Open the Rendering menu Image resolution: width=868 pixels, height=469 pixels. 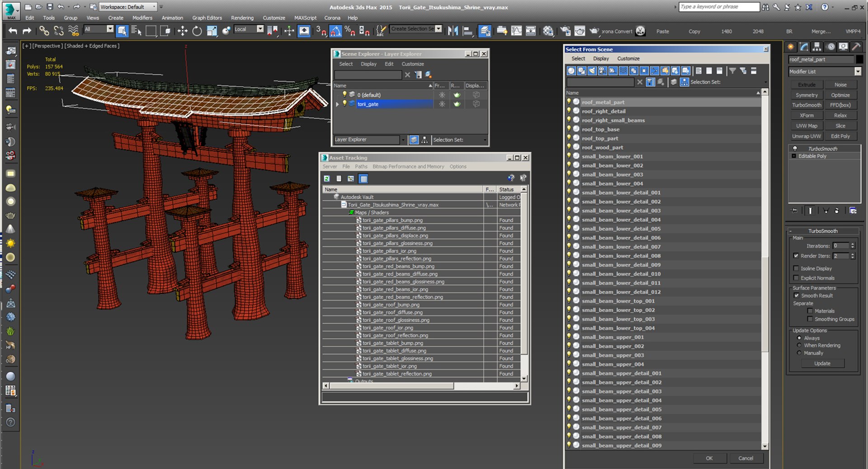(x=242, y=18)
